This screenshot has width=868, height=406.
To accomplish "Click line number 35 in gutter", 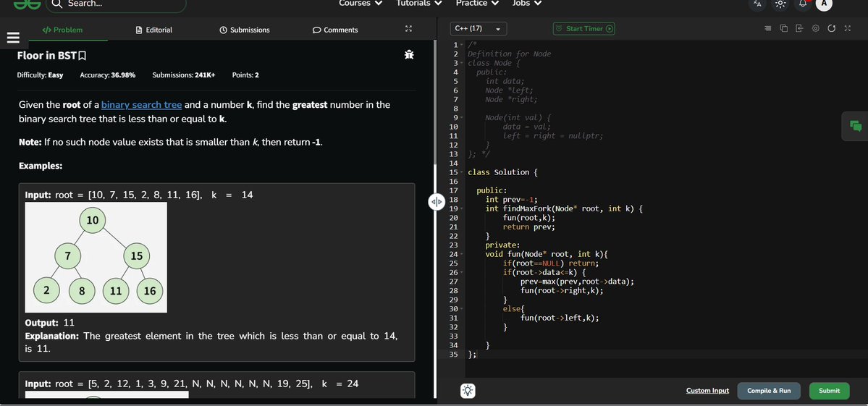I will point(454,354).
